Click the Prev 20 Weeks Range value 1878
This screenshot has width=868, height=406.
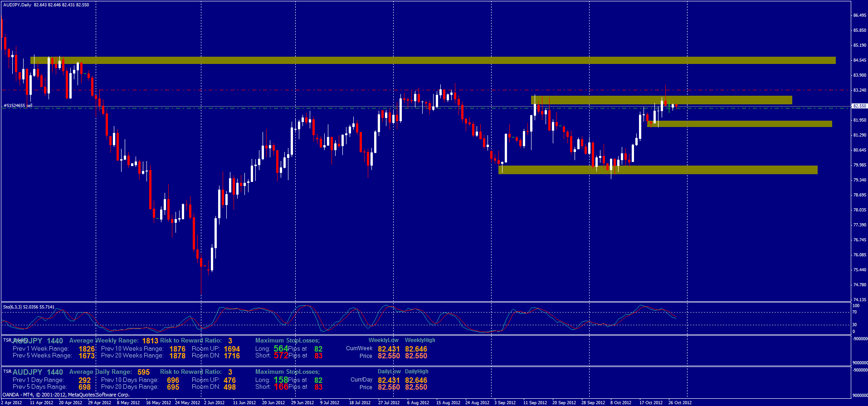pyautogui.click(x=177, y=356)
